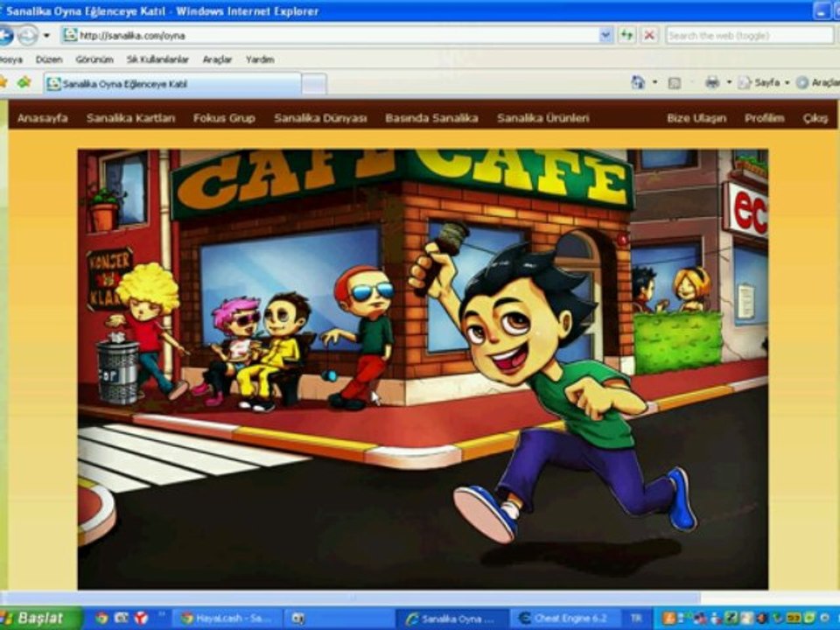
Task: Launch Chrome from quick launch bar
Action: pos(101,619)
